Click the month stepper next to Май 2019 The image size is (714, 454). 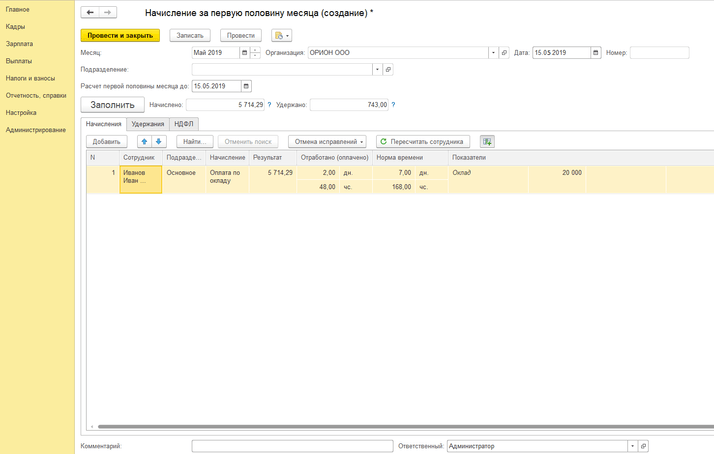(x=256, y=53)
